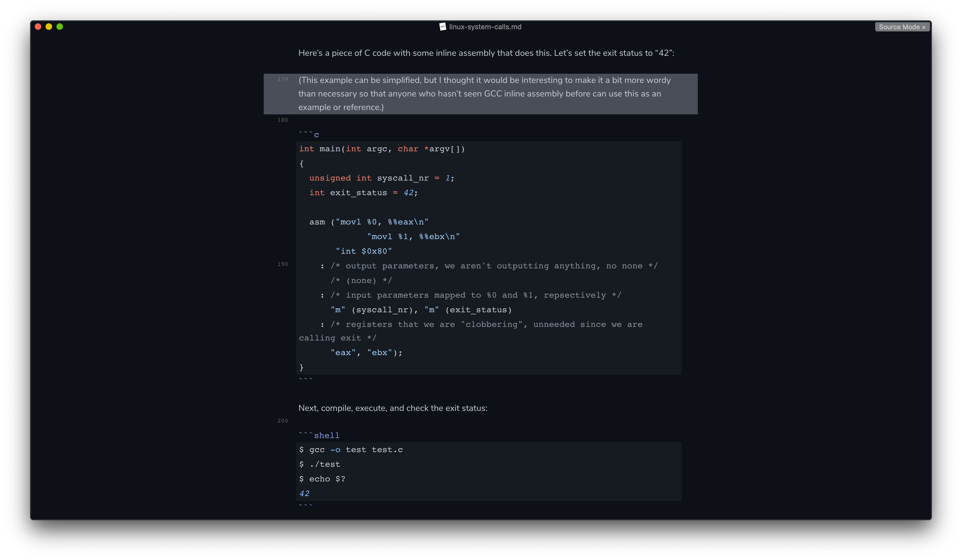Click the "int $0x80" string
The image size is (962, 560).
(364, 251)
